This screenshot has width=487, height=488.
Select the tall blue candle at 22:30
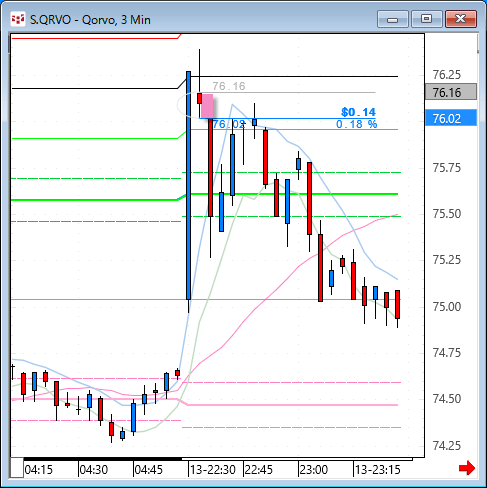pos(189,185)
